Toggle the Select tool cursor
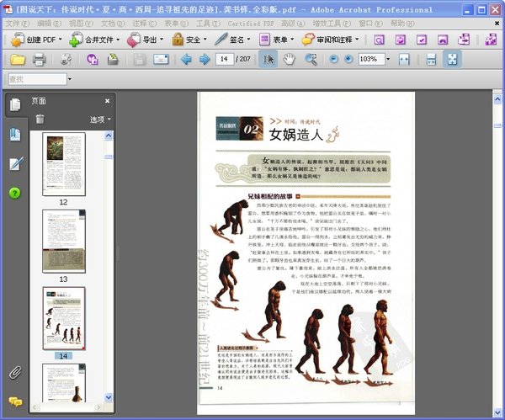 268,59
